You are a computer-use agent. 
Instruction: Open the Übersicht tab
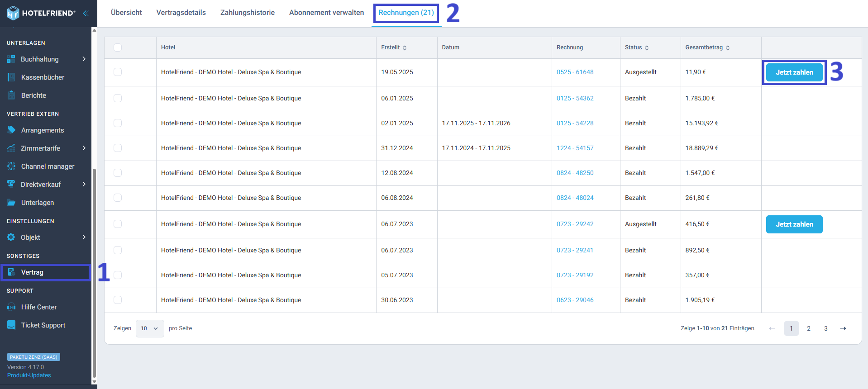pos(126,13)
